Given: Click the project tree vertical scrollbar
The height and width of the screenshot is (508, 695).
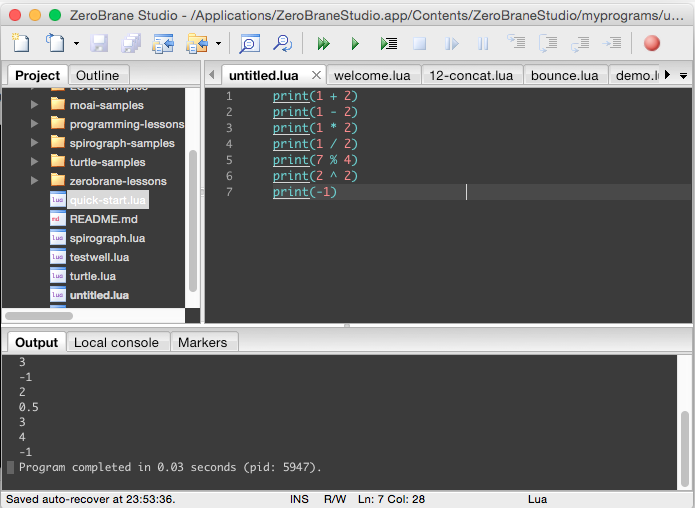Looking at the screenshot, I should coord(193,221).
